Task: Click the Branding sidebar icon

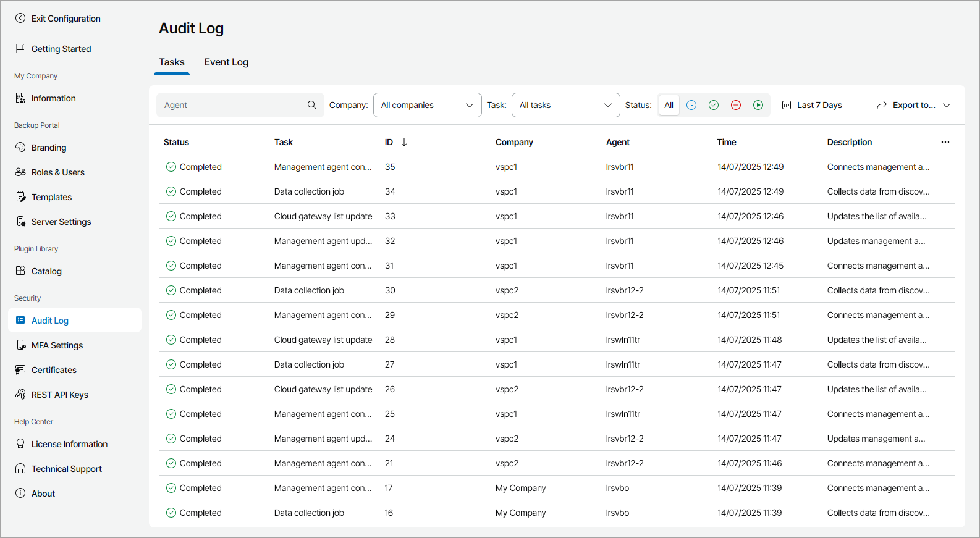Action: click(20, 148)
